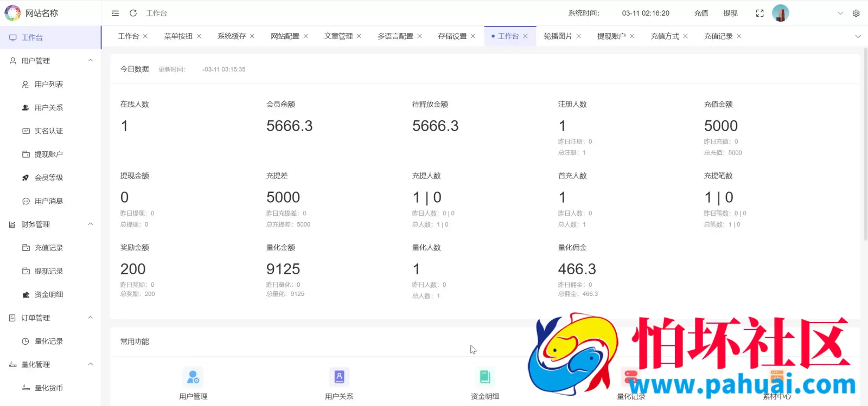Close the 存储设置 tab
Image resolution: width=868 pixels, height=406 pixels.
(473, 36)
